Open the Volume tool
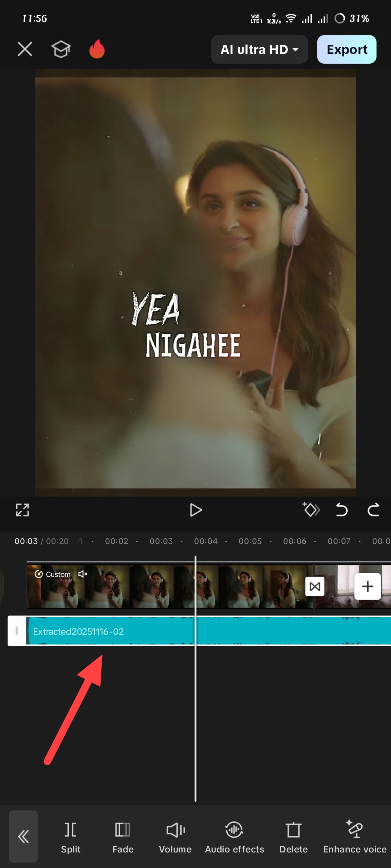Image resolution: width=391 pixels, height=868 pixels. (175, 838)
